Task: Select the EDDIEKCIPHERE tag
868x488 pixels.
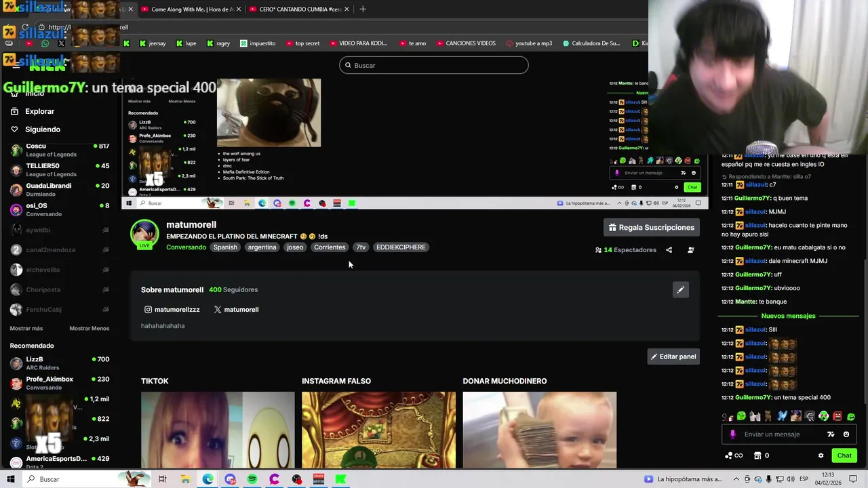Action: pyautogui.click(x=401, y=247)
